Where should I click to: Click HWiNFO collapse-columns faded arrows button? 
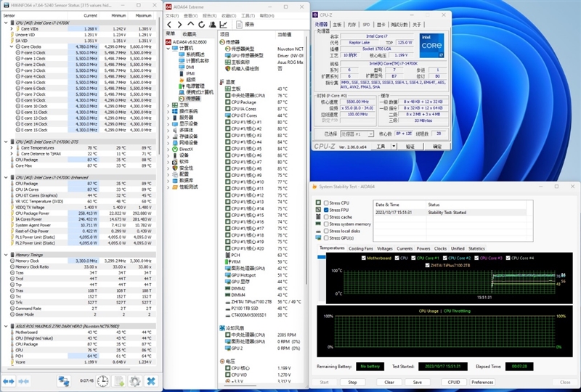point(24,381)
